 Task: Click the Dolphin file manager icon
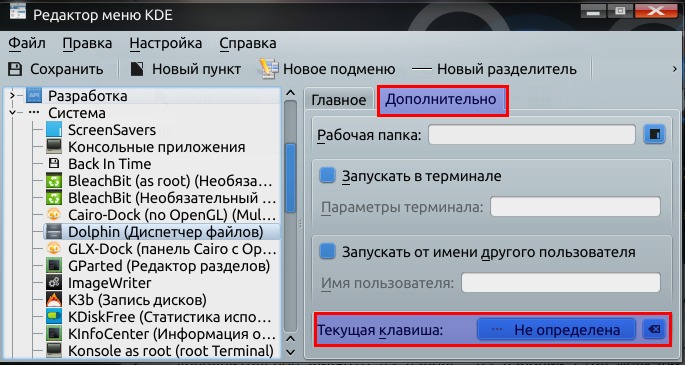click(x=54, y=232)
